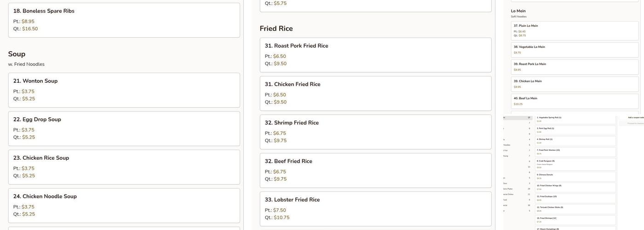
Task: Open Wonton Soup menu item
Action: tap(124, 90)
